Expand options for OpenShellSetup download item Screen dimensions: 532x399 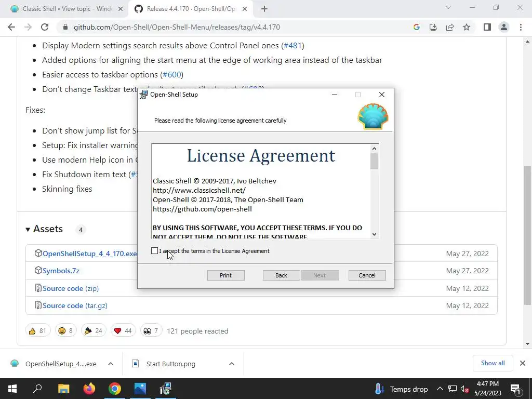coord(111,364)
